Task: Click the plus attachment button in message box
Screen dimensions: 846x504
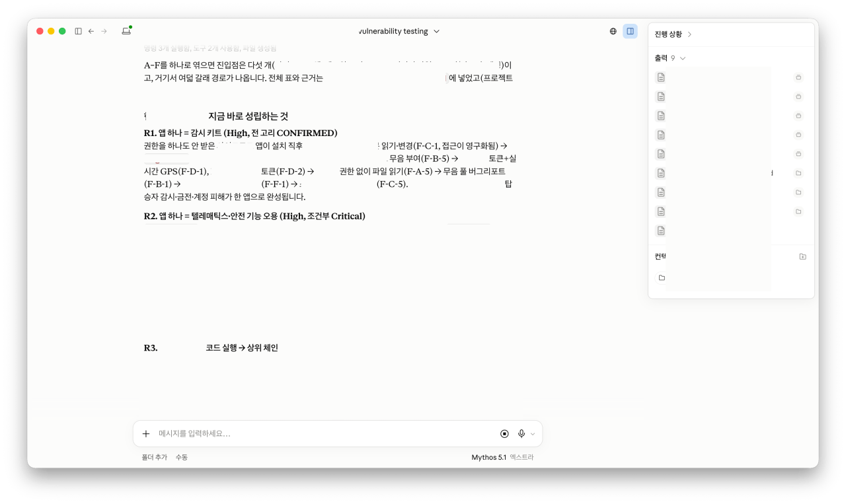Action: [146, 434]
